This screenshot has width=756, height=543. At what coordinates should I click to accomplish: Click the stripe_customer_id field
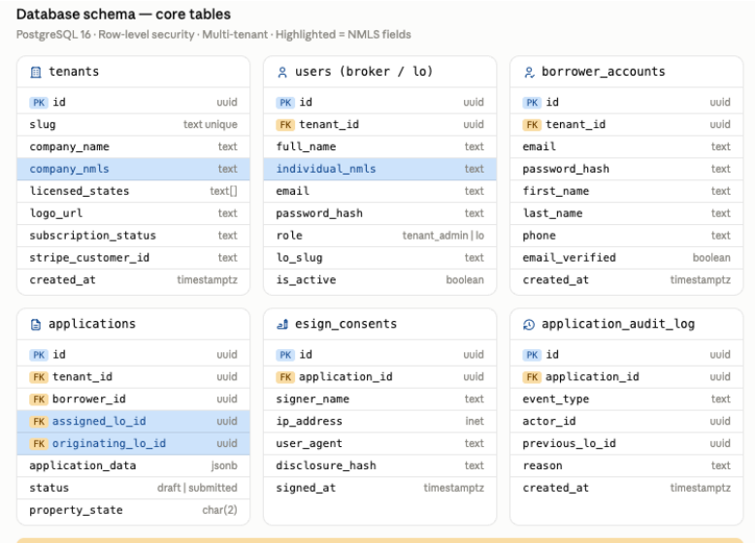pos(134,258)
